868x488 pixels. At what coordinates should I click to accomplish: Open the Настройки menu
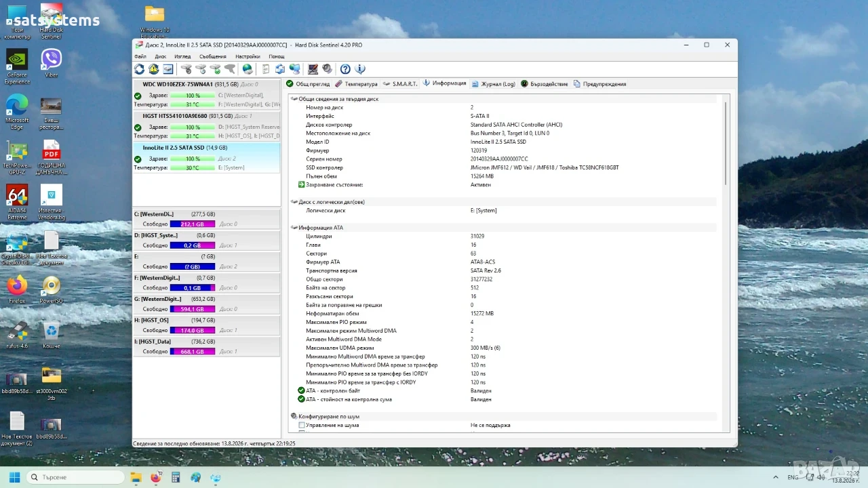click(248, 57)
